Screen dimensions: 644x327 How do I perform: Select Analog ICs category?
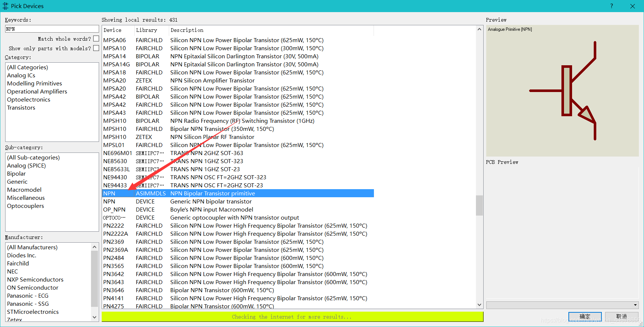[21, 75]
